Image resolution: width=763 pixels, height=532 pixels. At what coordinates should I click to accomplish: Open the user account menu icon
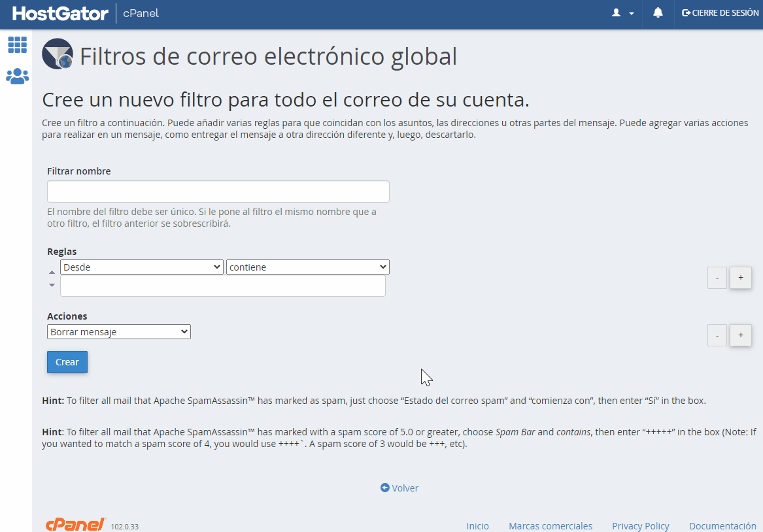[x=623, y=13]
